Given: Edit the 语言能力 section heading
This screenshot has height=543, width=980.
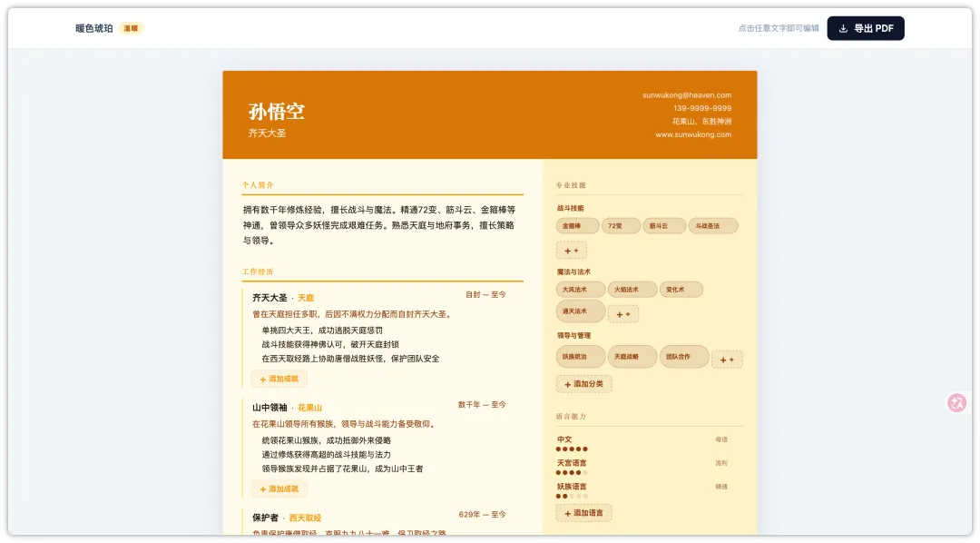Looking at the screenshot, I should point(571,417).
